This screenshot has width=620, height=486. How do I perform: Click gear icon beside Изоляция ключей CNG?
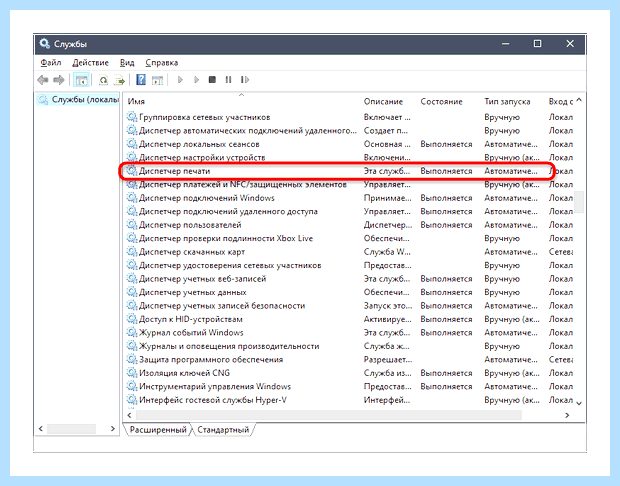click(131, 373)
